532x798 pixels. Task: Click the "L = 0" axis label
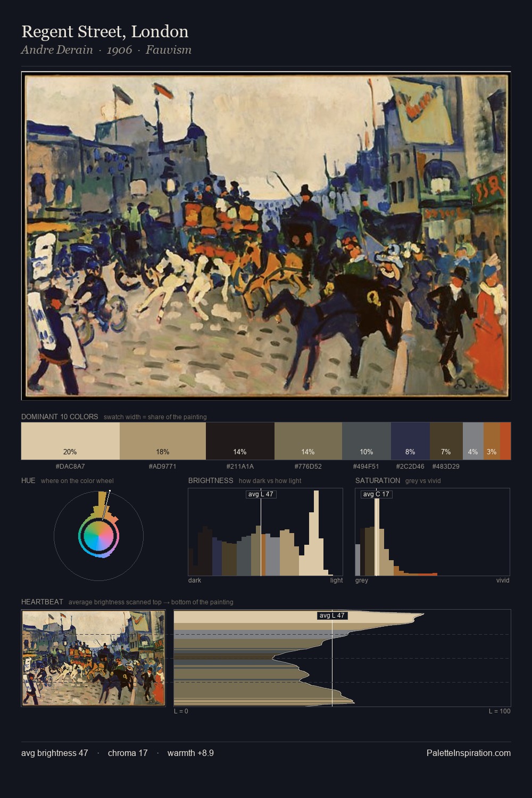(181, 711)
